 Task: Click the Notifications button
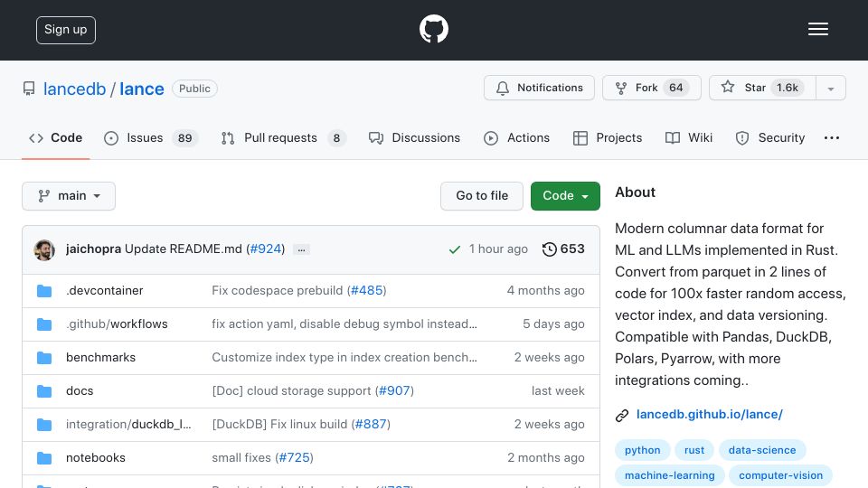pyautogui.click(x=539, y=88)
